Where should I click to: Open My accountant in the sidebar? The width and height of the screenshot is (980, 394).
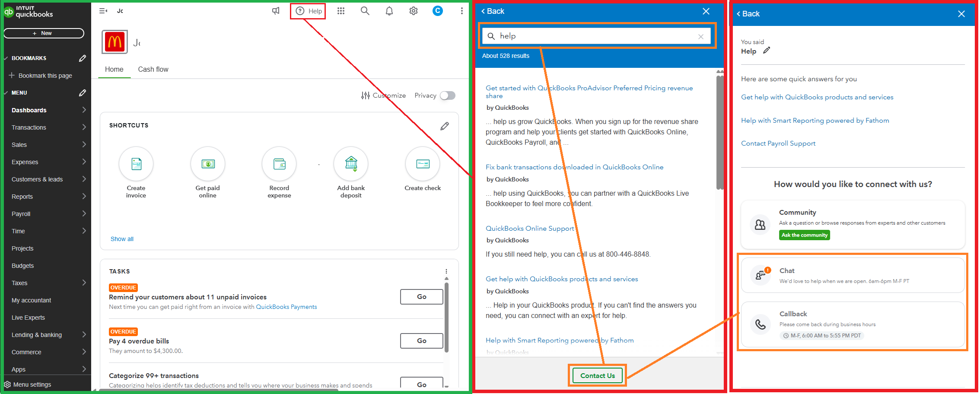click(31, 300)
